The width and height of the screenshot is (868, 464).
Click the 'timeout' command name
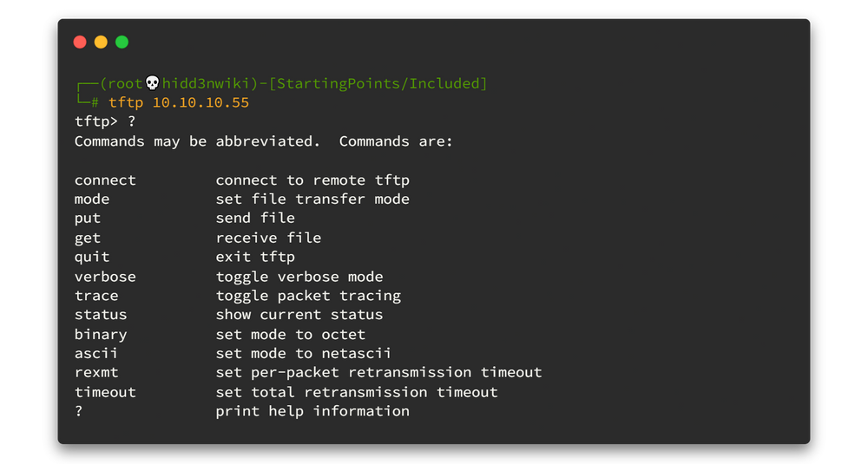tap(105, 392)
